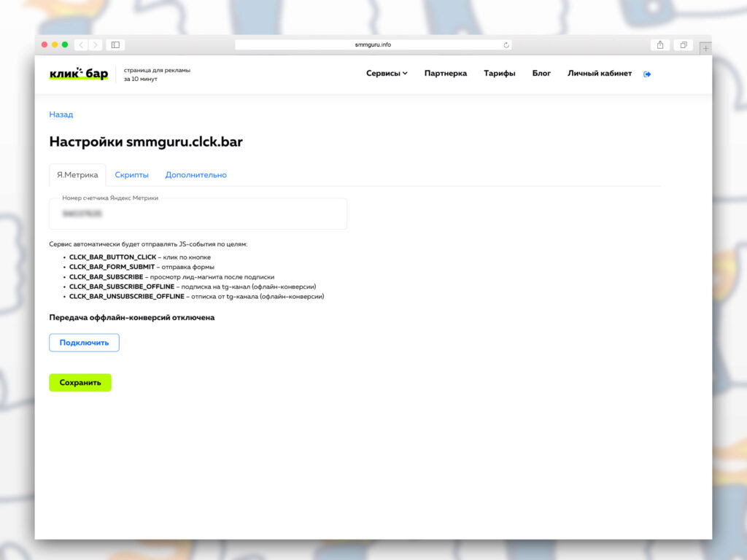Focus the Номер счетчика Яндекс Метрики field
Screen dimensions: 747x560
[198, 214]
